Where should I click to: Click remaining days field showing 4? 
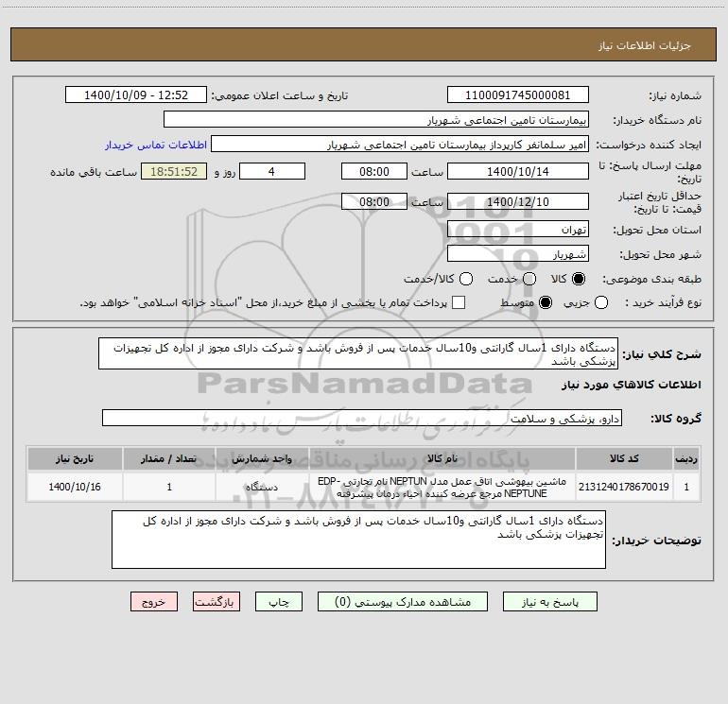[x=272, y=171]
